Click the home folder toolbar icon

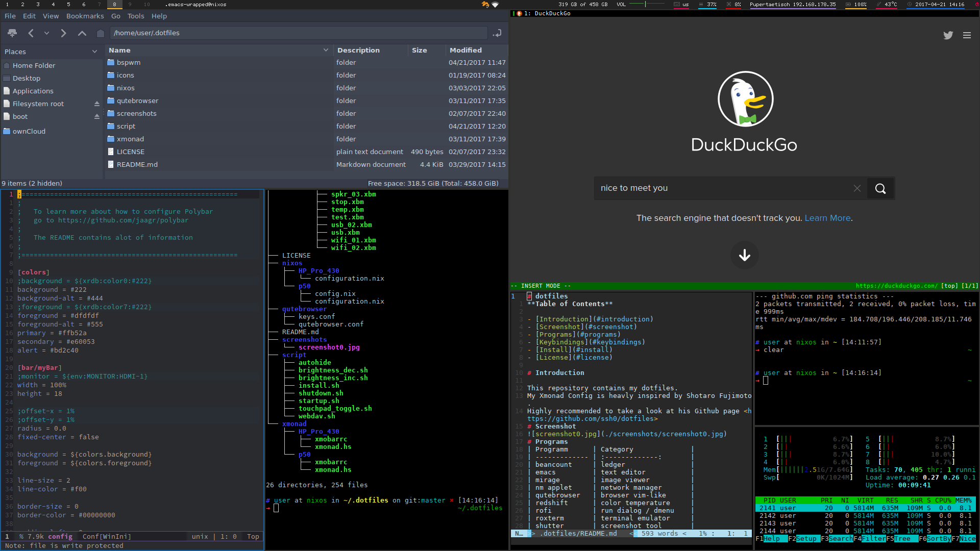[x=101, y=33]
